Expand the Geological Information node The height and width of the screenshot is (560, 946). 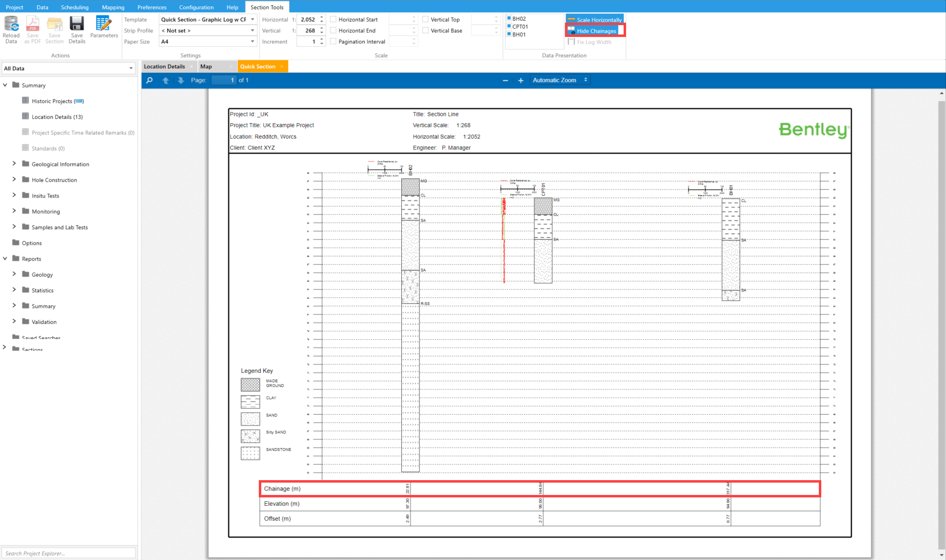pyautogui.click(x=14, y=164)
